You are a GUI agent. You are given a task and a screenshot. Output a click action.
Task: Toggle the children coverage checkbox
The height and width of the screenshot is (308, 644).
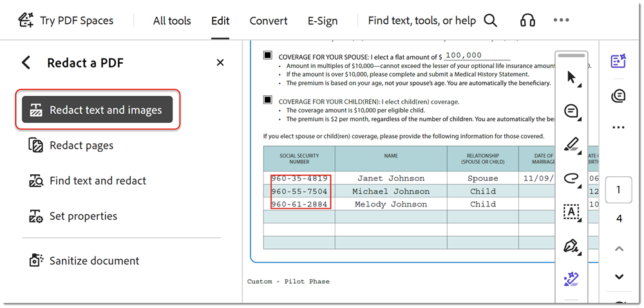pos(268,100)
